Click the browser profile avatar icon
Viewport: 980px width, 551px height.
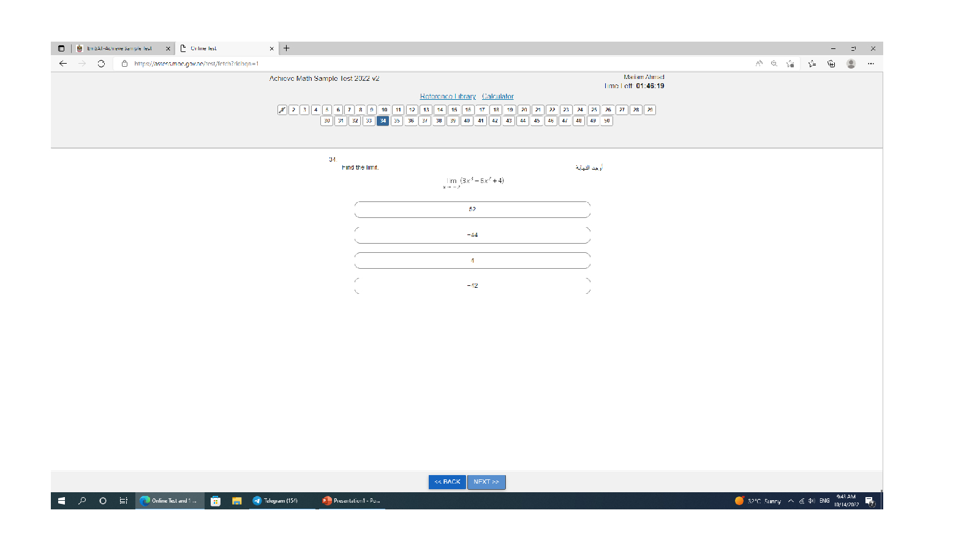(851, 64)
